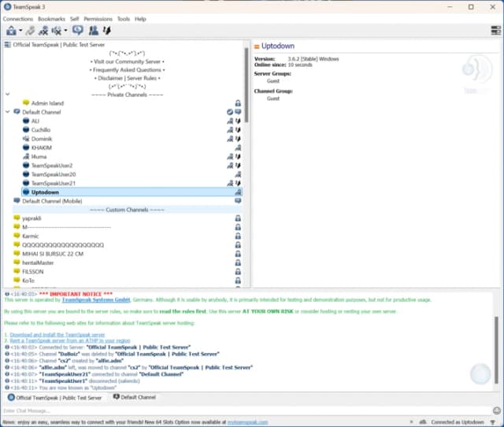Click the group icon on KHAKIM row

[238, 147]
